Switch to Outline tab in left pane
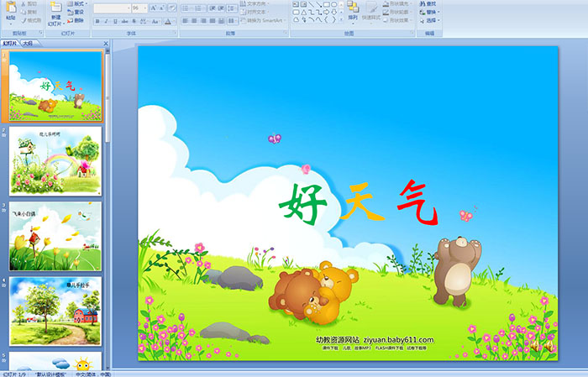Viewport: 588px width, 377px height. [28, 44]
